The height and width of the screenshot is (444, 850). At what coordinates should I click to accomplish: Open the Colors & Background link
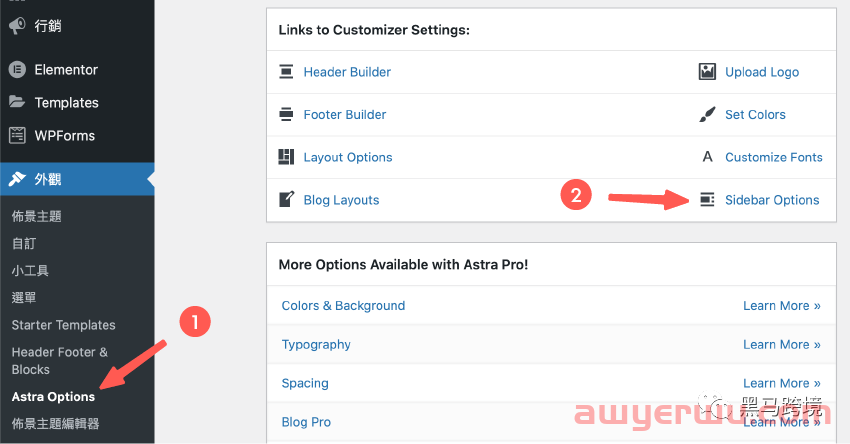[343, 306]
